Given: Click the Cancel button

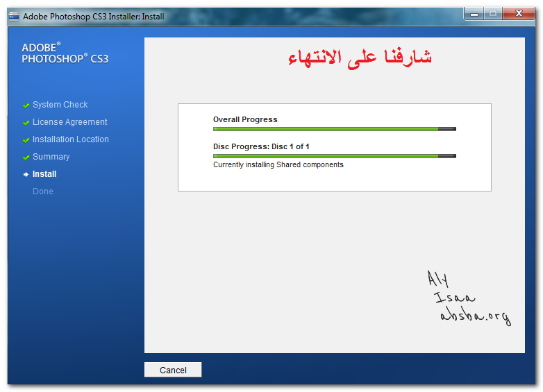Looking at the screenshot, I should 173,370.
